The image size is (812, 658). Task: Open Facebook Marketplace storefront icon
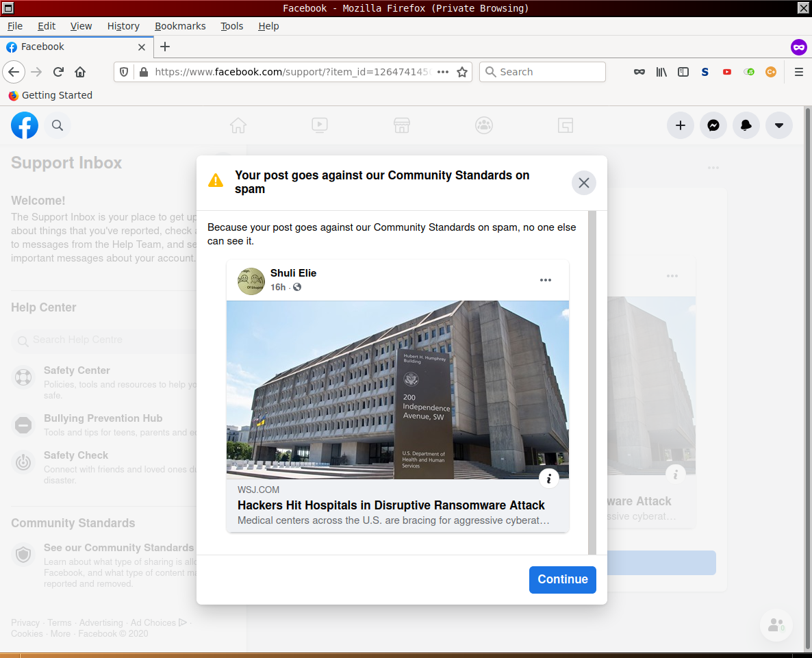402,125
